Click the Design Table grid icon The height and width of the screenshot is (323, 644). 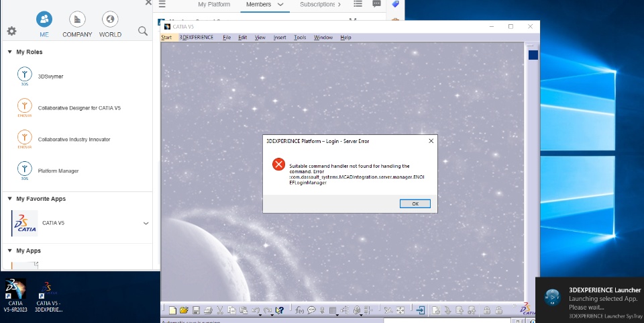coord(332,310)
